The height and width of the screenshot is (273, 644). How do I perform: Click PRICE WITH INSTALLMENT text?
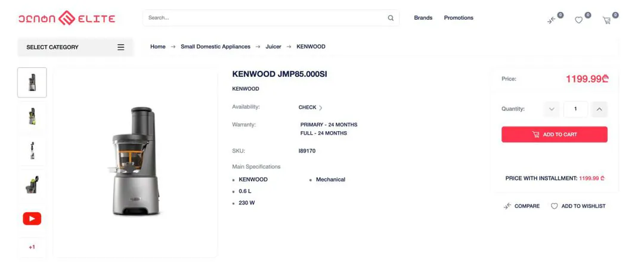click(x=555, y=179)
